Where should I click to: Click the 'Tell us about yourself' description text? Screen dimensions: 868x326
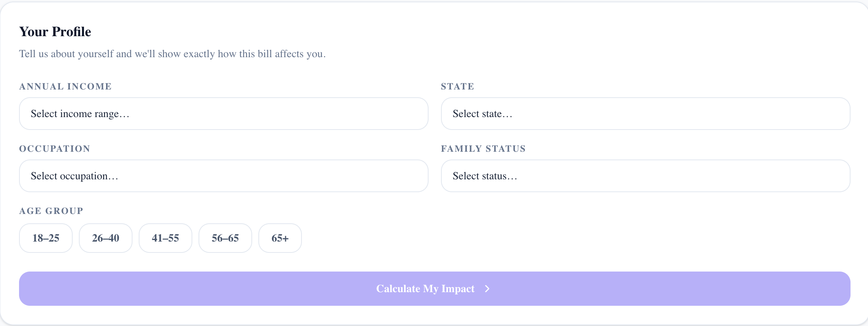[172, 54]
